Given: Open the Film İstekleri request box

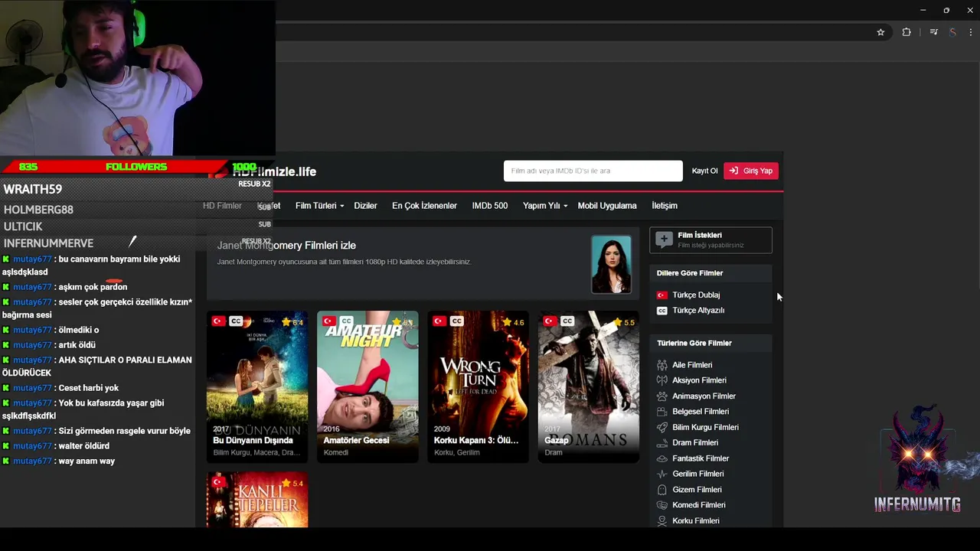Looking at the screenshot, I should pos(710,240).
